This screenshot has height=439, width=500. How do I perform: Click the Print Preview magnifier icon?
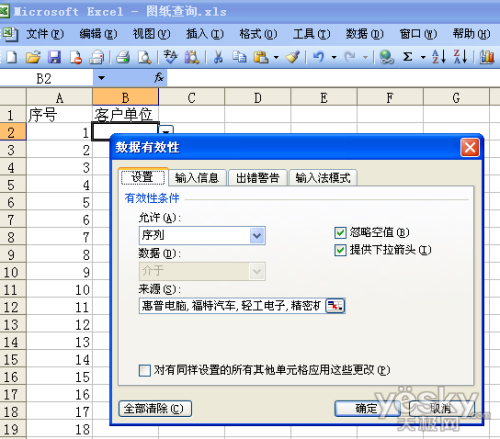click(x=144, y=57)
